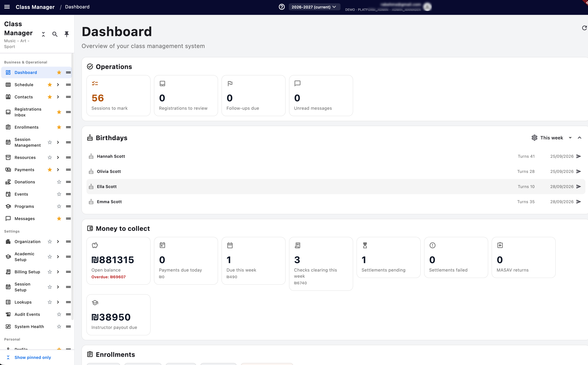Unpin Dashboard with its star

(x=59, y=72)
